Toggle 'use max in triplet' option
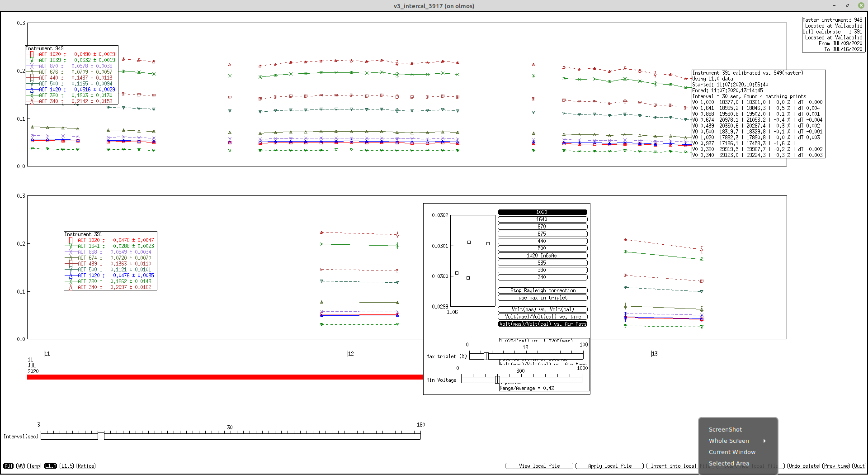 click(x=542, y=298)
